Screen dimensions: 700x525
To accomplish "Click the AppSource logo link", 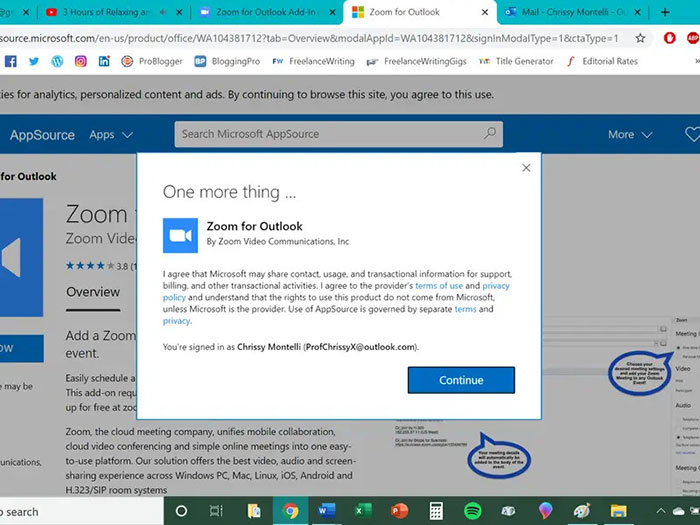I will click(42, 135).
